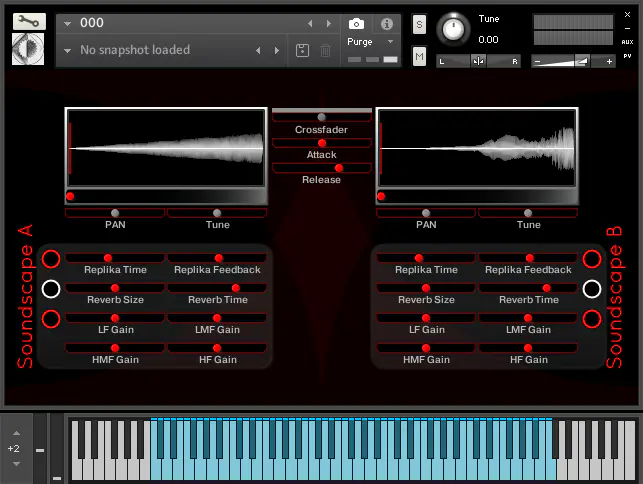The width and height of the screenshot is (643, 484).
Task: Open the Purge dropdown menu
Action: (x=370, y=42)
